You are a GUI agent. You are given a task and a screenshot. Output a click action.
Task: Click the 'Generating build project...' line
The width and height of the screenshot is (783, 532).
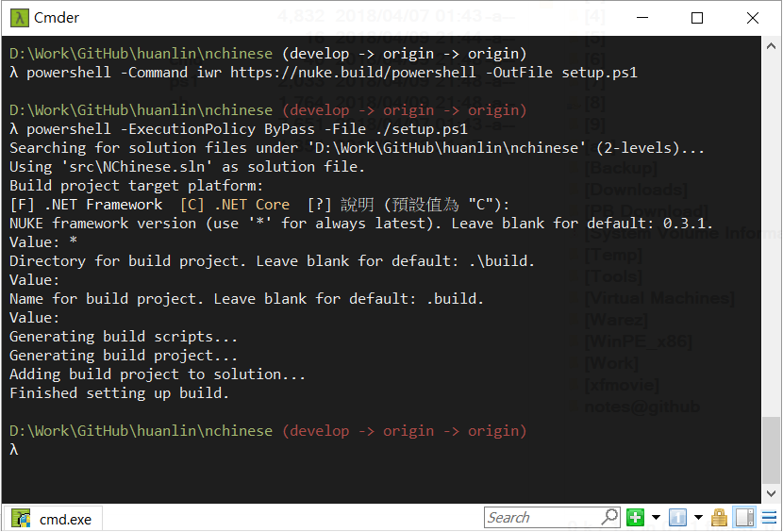124,356
